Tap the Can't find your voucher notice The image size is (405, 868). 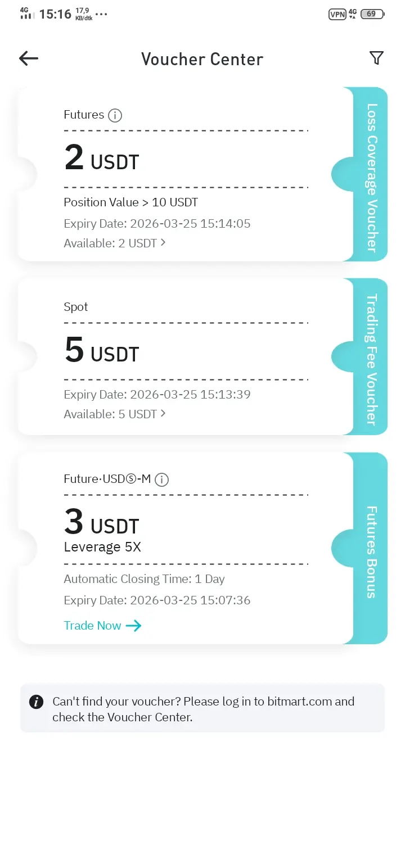click(x=202, y=708)
